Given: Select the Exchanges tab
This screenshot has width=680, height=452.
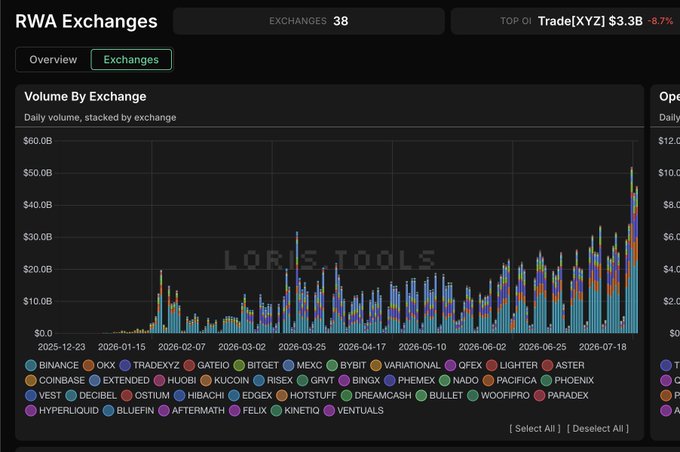Looking at the screenshot, I should pyautogui.click(x=131, y=59).
